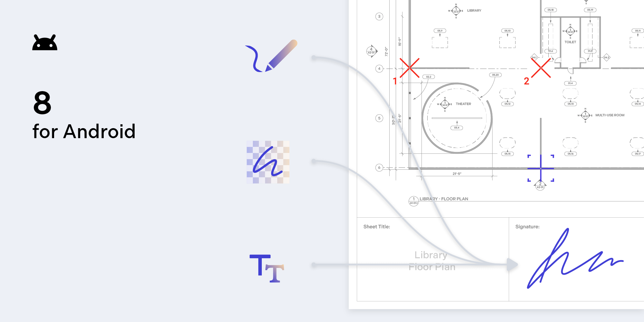Click grid bubble number 4
Screen dimensions: 644x322
click(x=379, y=69)
